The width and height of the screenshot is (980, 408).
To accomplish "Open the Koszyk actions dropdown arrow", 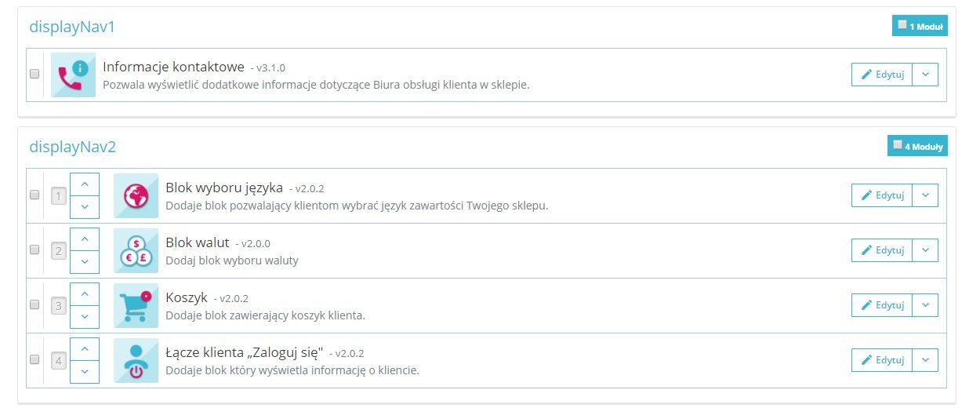I will point(925,305).
